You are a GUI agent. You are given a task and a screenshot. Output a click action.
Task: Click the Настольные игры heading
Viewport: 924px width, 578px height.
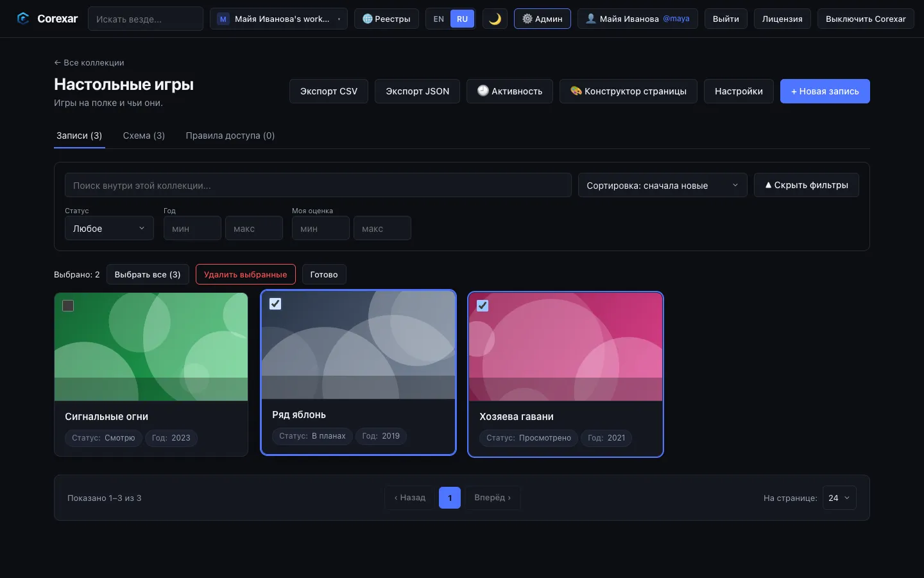tap(124, 85)
